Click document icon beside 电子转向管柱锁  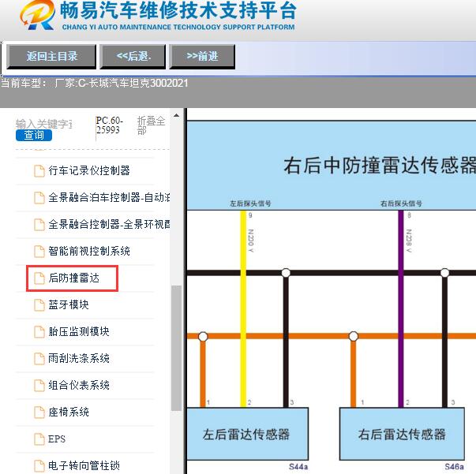pyautogui.click(x=39, y=465)
